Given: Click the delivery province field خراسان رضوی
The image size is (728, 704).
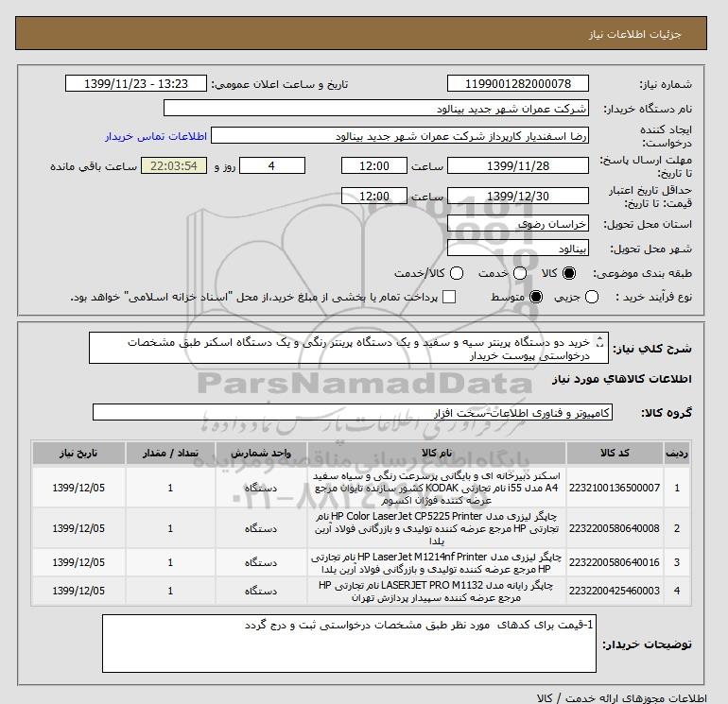Looking at the screenshot, I should point(518,224).
